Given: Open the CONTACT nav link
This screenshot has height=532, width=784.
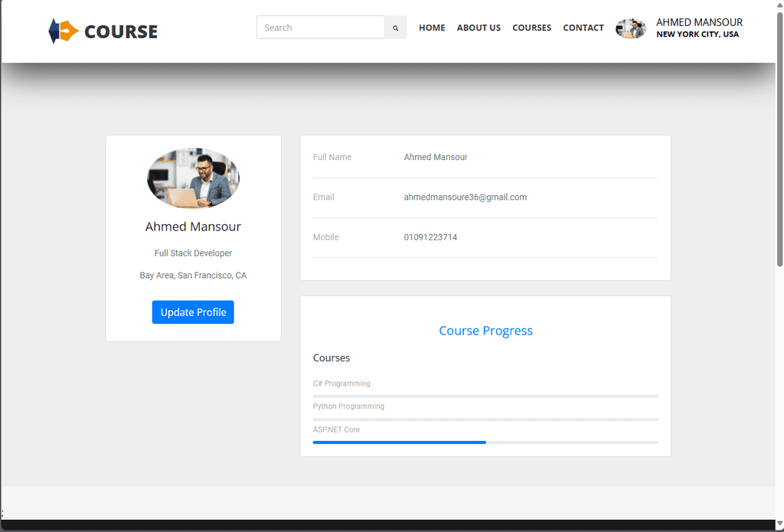Looking at the screenshot, I should [x=583, y=28].
